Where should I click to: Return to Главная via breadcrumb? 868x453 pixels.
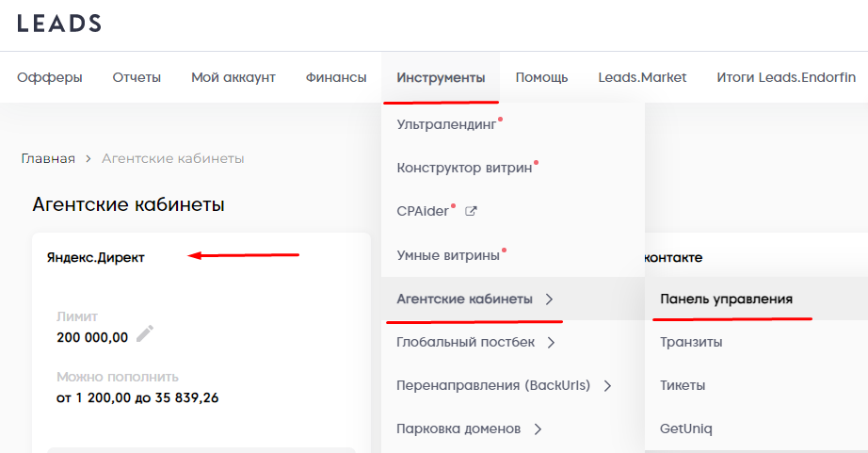click(x=48, y=158)
